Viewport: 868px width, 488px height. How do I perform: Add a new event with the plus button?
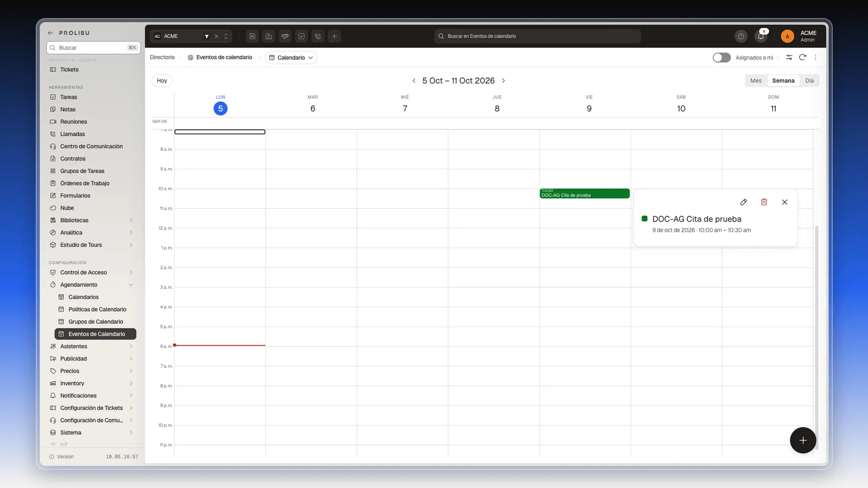pyautogui.click(x=803, y=440)
